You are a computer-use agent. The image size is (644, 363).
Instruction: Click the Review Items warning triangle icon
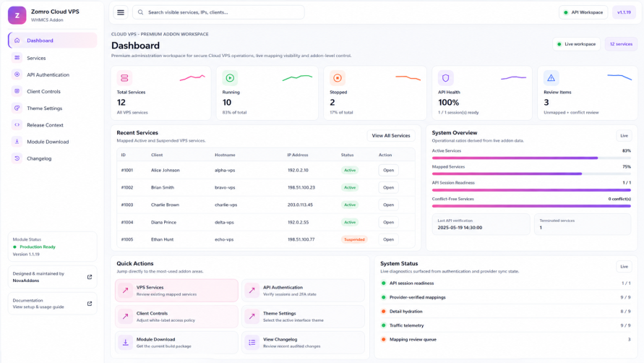551,77
